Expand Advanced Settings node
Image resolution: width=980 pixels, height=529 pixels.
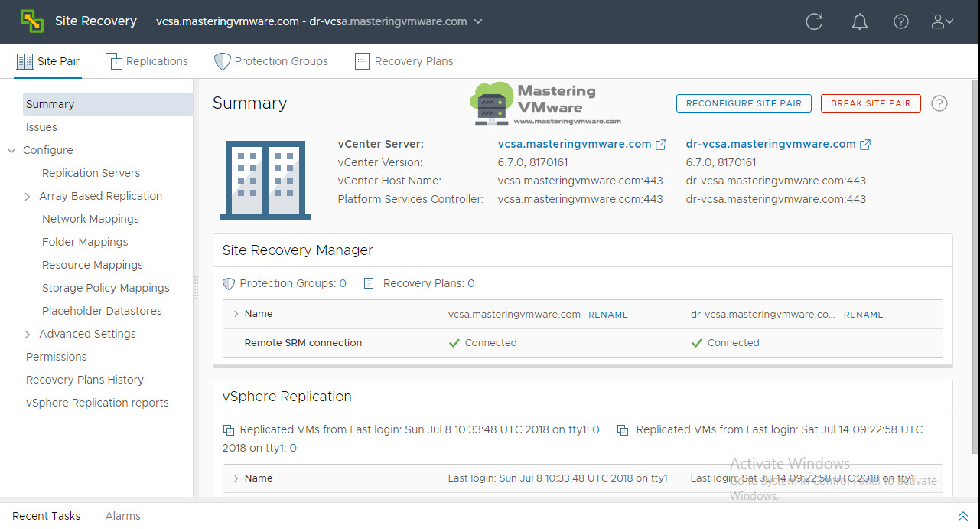(28, 335)
